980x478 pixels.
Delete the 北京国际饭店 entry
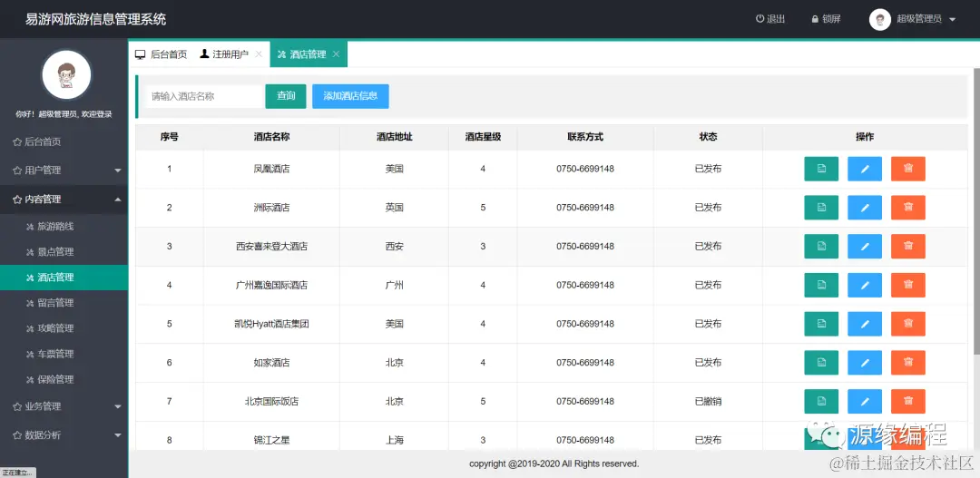[907, 401]
